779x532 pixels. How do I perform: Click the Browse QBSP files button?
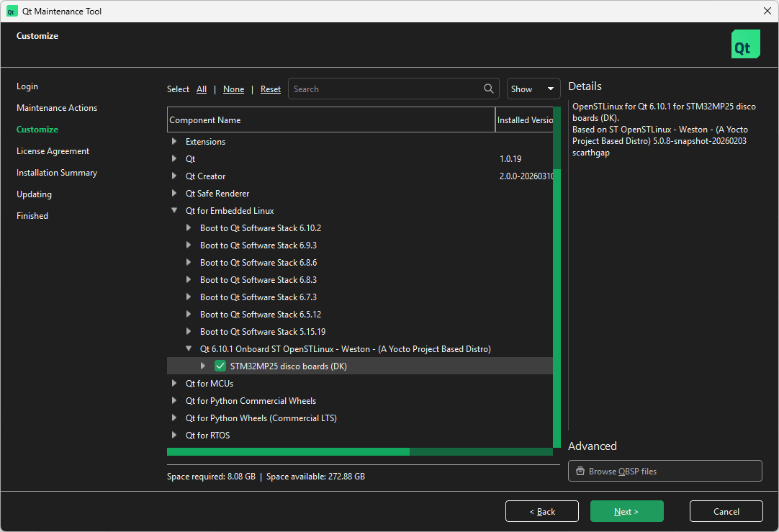tap(665, 471)
